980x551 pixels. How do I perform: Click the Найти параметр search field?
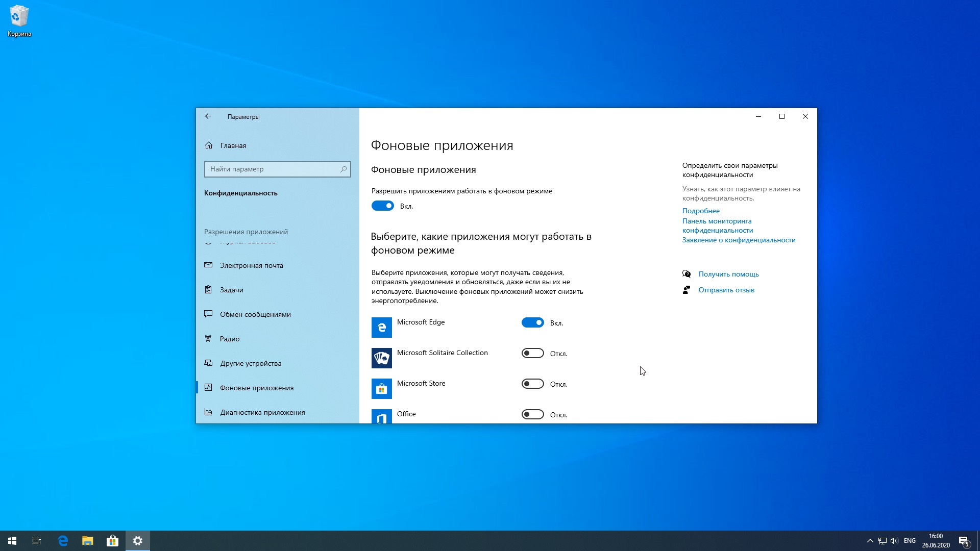pyautogui.click(x=271, y=169)
